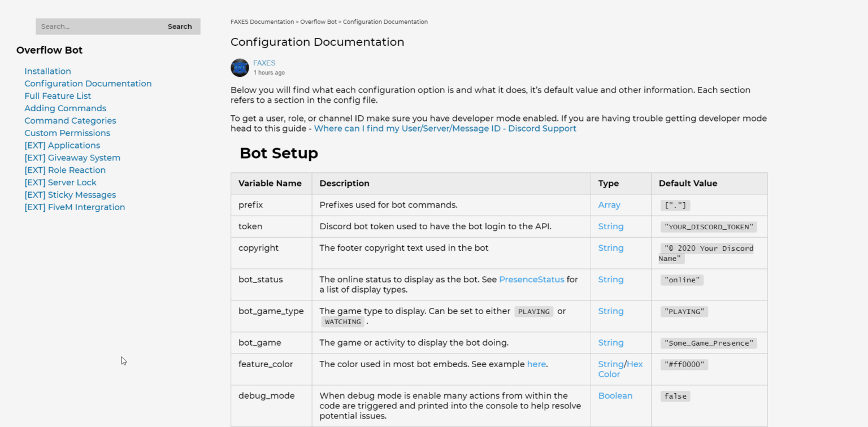
Task: Open the Installation page
Action: point(47,71)
